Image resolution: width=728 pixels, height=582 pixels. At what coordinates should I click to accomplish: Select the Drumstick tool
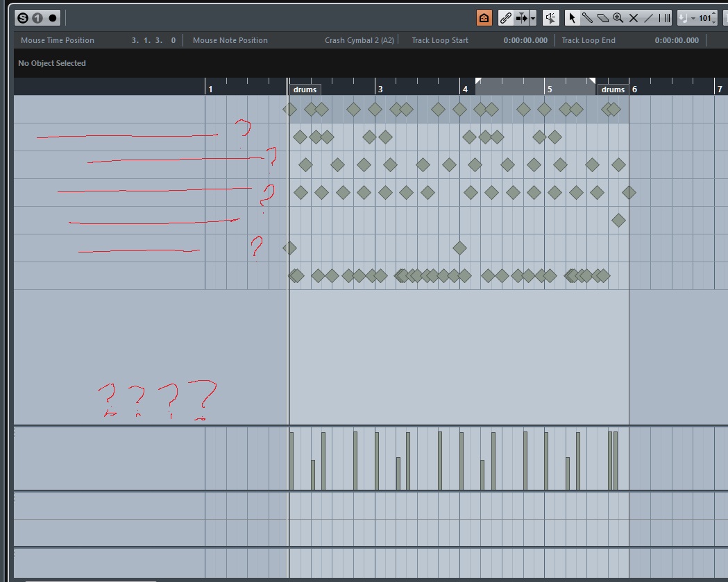587,18
